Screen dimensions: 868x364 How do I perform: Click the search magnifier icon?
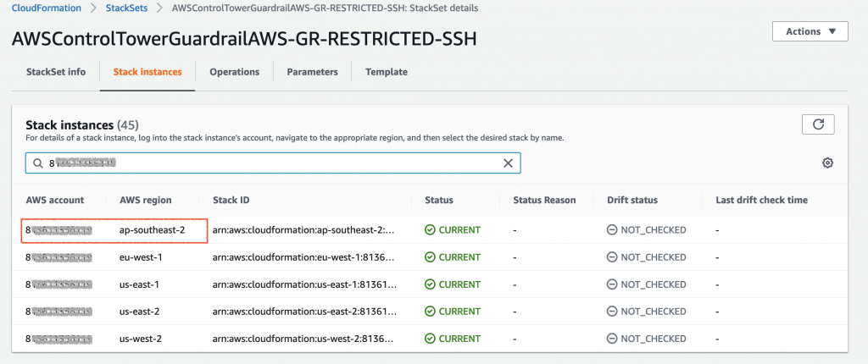tap(38, 163)
